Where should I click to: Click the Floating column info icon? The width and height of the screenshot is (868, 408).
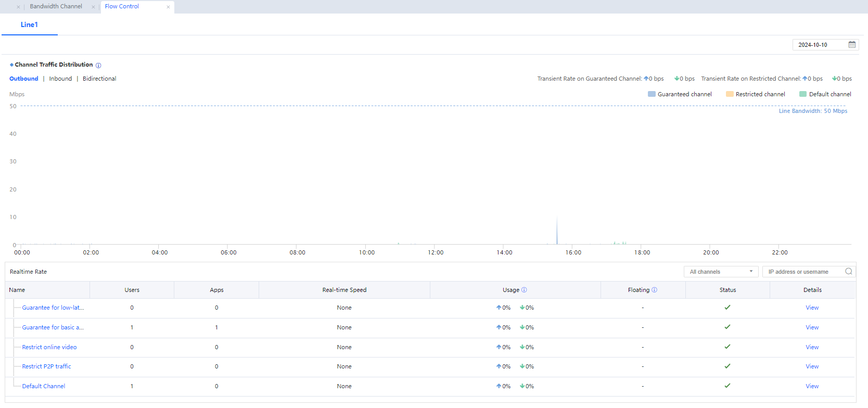pos(654,290)
